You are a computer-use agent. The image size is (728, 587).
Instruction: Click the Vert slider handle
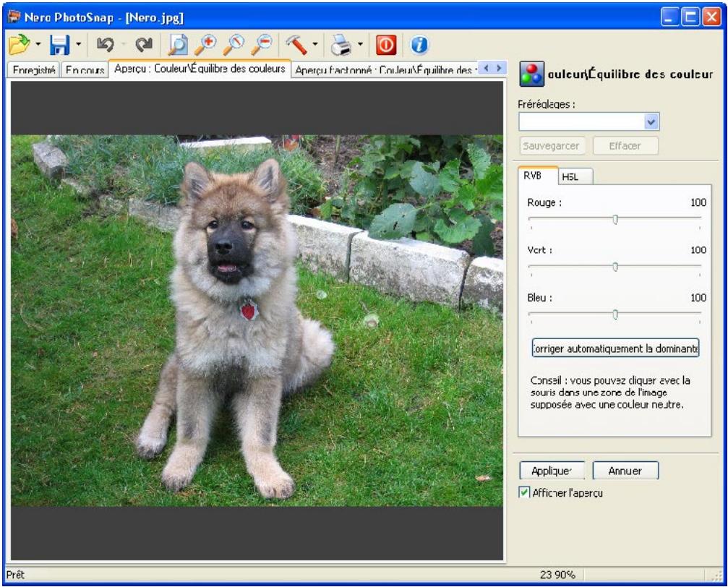[615, 267]
